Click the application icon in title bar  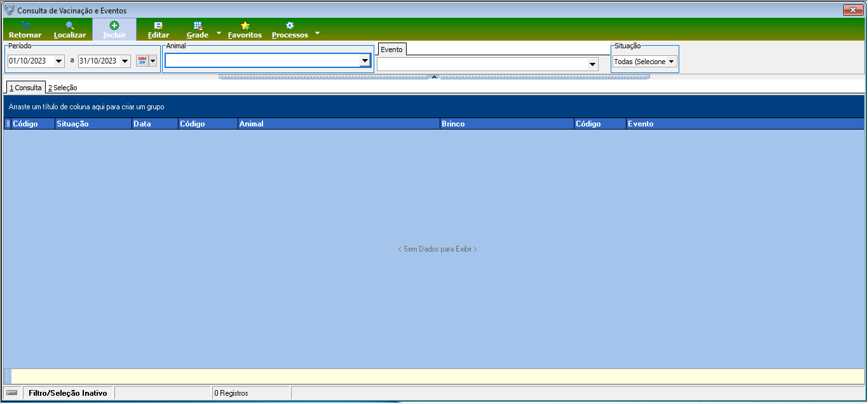point(10,10)
